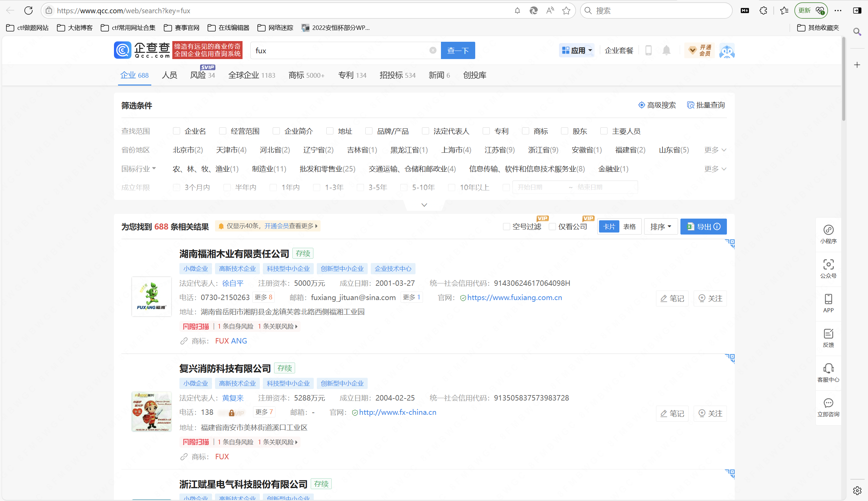Expand 更多 1 emails for 湖南福湘
This screenshot has width=868, height=501.
[x=411, y=297]
